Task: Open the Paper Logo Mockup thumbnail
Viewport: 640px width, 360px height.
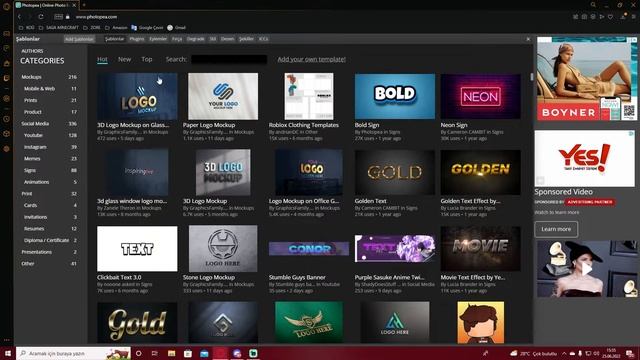Action: coord(223,96)
